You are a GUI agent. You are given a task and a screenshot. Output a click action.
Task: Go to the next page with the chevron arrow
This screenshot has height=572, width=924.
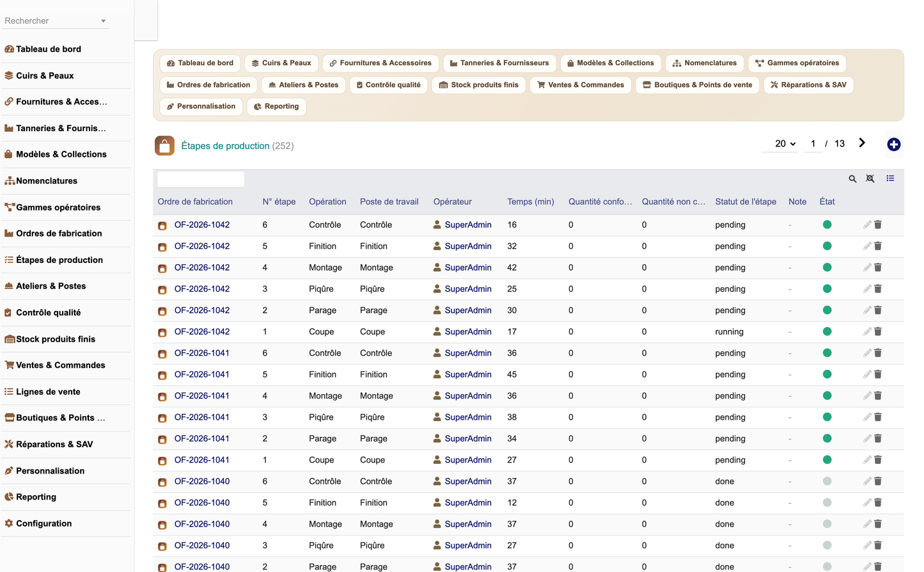pos(862,143)
